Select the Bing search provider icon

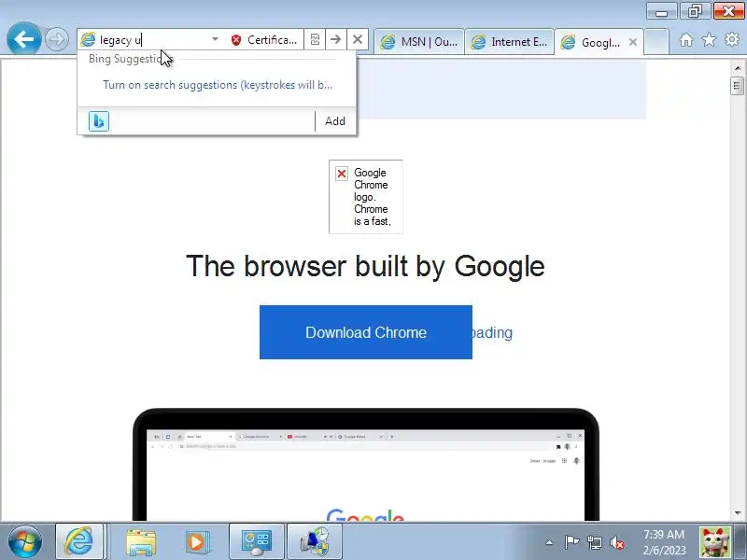click(x=99, y=121)
